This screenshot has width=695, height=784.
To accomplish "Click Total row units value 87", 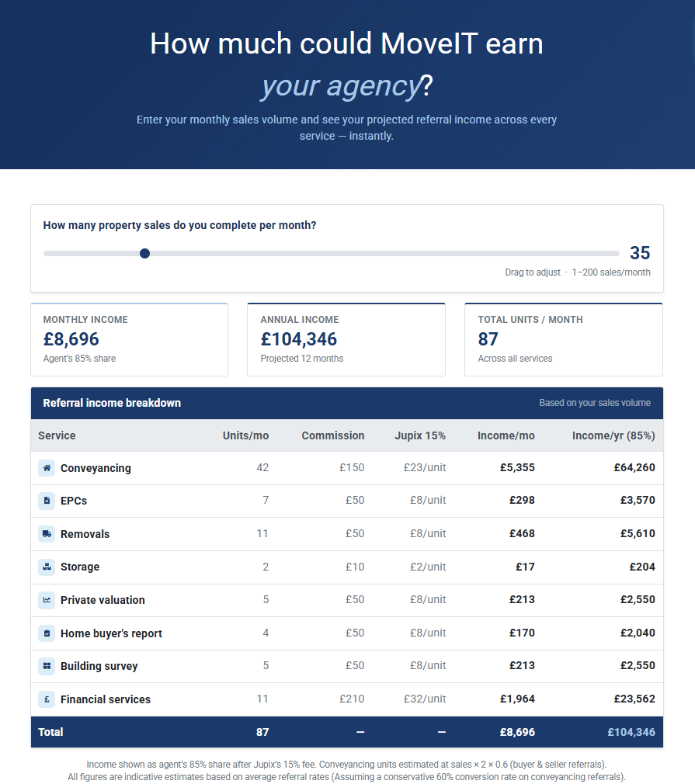I will tap(262, 732).
